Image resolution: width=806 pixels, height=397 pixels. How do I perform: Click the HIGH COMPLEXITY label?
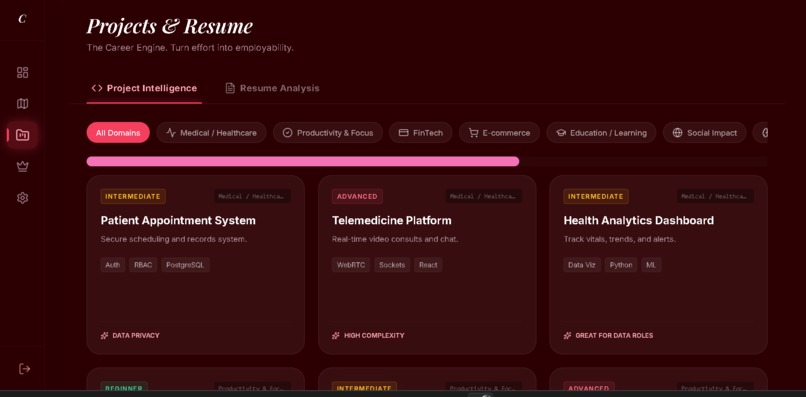[374, 335]
